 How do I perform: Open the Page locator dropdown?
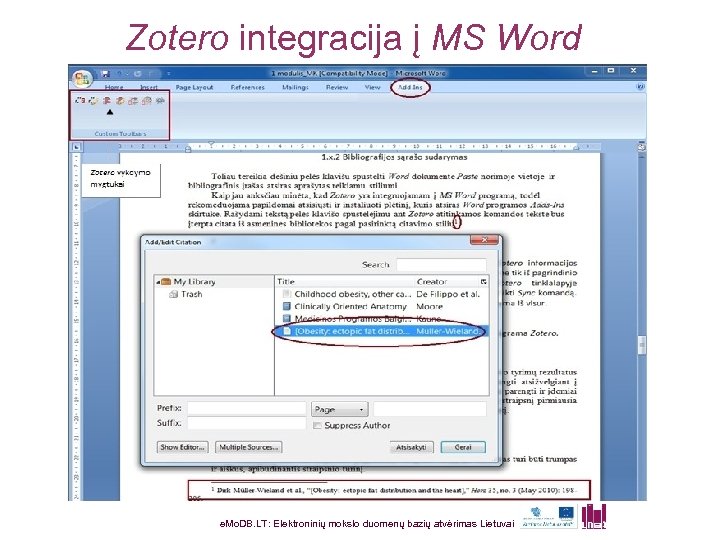(339, 409)
